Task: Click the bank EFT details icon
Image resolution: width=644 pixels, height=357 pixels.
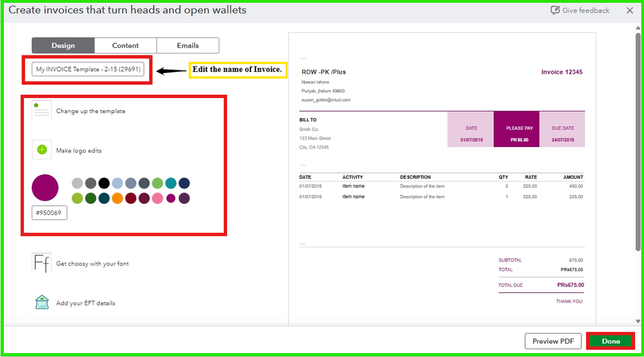Action: [42, 302]
